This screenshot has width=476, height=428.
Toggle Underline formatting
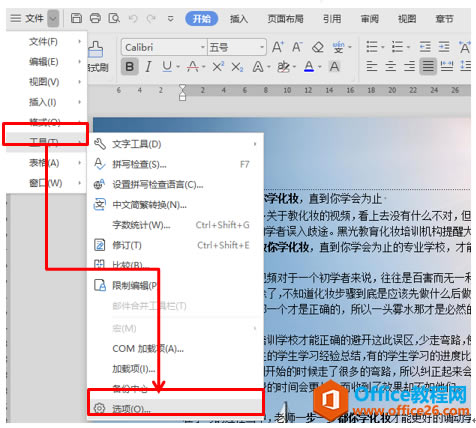pyautogui.click(x=167, y=67)
